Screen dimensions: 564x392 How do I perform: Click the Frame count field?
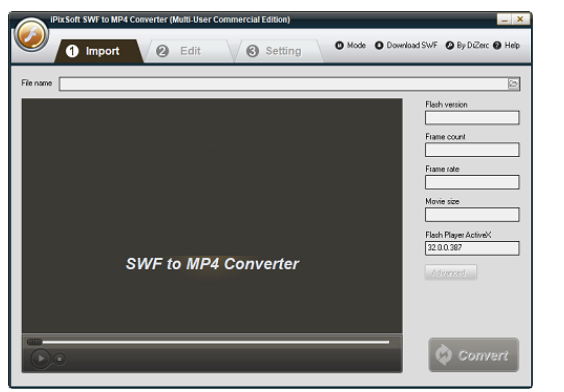click(472, 150)
